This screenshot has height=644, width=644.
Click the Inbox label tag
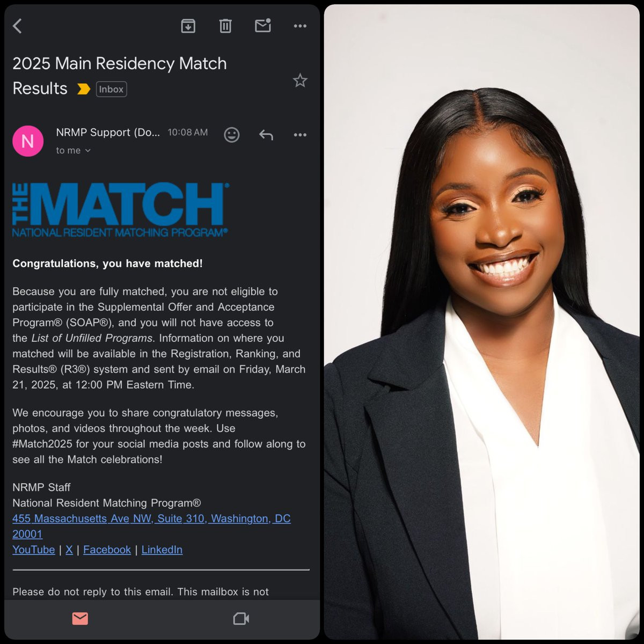111,89
